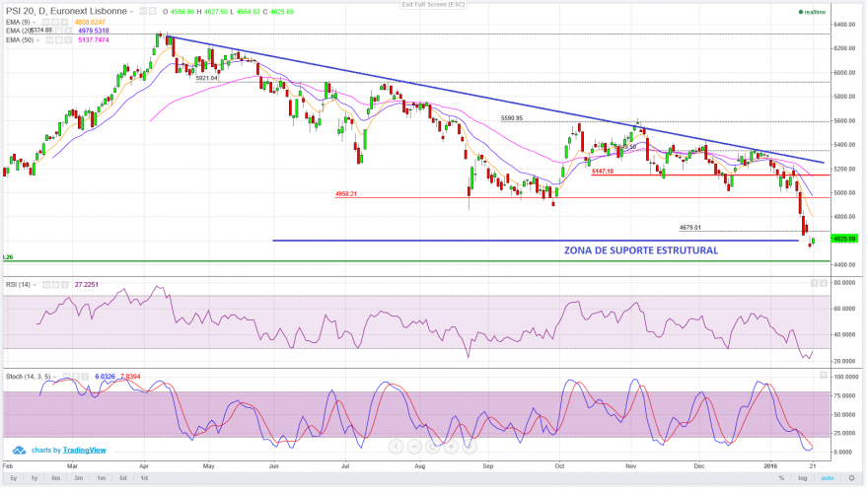Screen dimensions: 868x492
Task: Click Stoch value 7.8394
Action: 130,377
